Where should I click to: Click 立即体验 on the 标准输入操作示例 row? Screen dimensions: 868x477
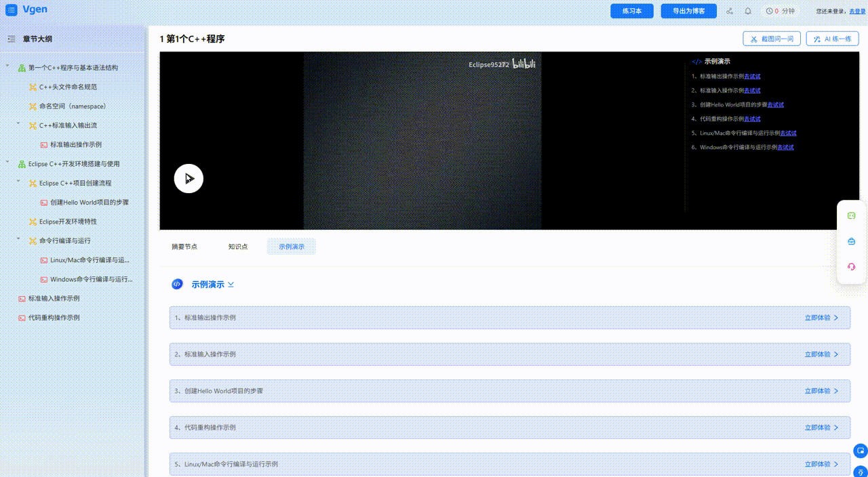pos(821,354)
